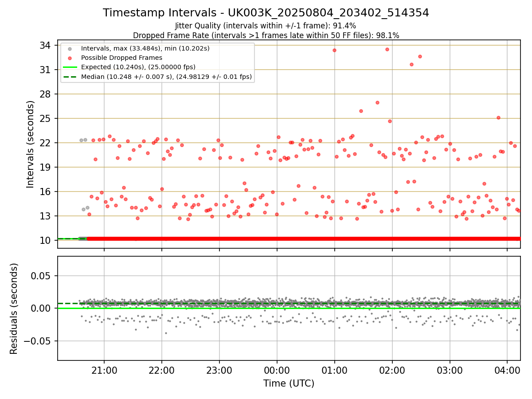Image resolution: width=532 pixels, height=399 pixels.
Task: Click the "Intervals (seconds)" y-axis label
Action: point(31,144)
